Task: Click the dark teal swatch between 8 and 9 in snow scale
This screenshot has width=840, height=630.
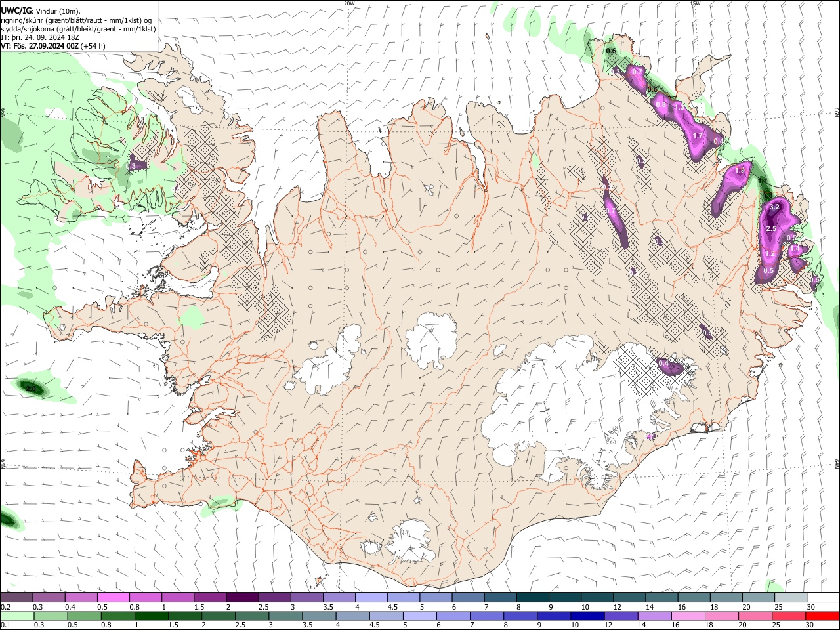Action: [x=533, y=598]
